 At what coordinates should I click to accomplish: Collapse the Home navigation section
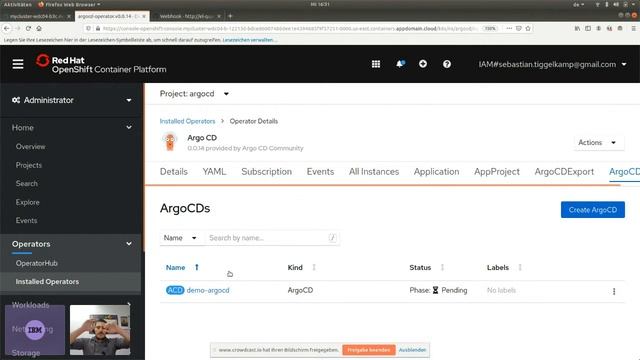pyautogui.click(x=71, y=127)
